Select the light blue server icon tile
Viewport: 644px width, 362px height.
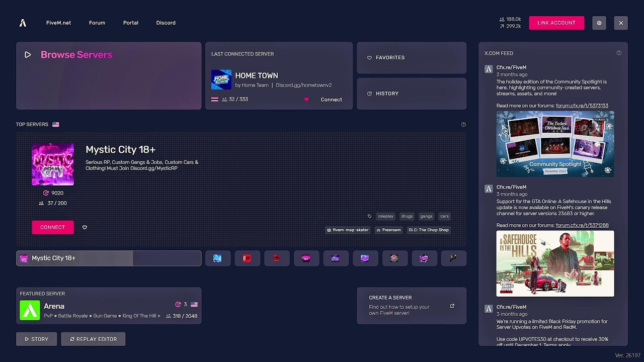pyautogui.click(x=217, y=258)
